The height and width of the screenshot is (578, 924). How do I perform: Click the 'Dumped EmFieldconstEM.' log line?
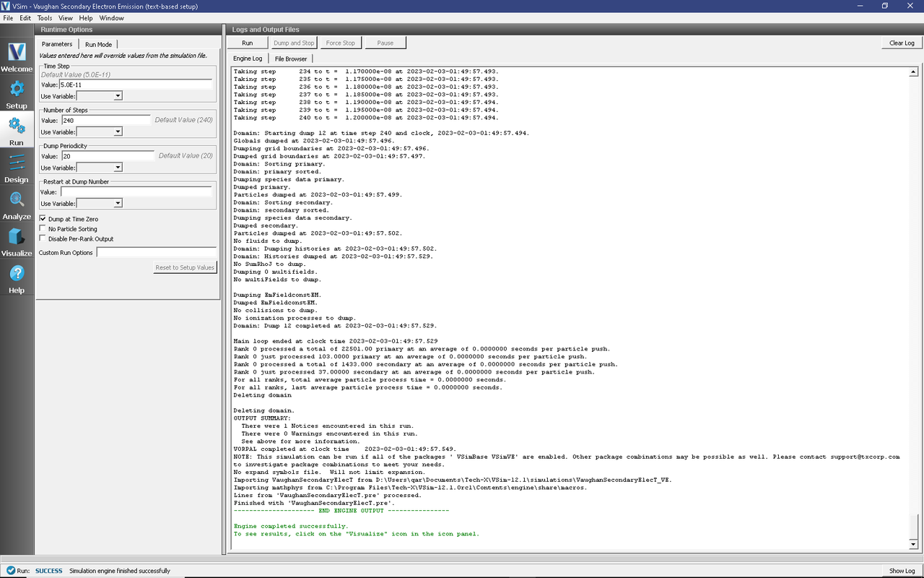coord(276,303)
